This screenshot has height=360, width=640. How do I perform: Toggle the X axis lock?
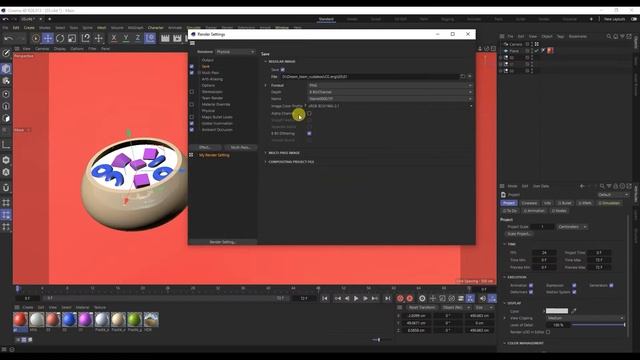click(x=114, y=38)
